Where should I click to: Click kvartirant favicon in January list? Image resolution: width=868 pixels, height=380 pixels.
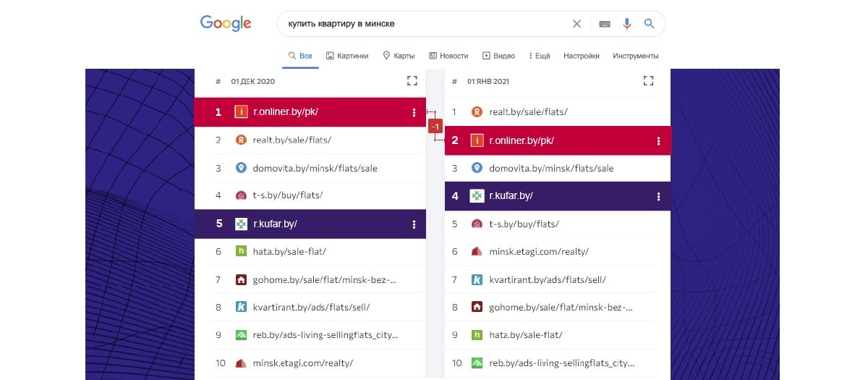tap(477, 279)
